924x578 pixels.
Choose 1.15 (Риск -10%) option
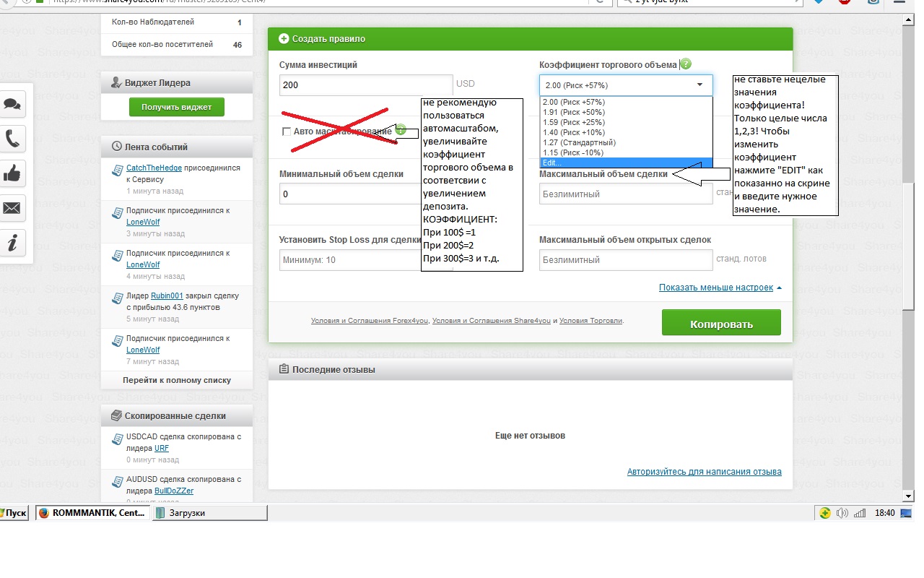pyautogui.click(x=626, y=152)
